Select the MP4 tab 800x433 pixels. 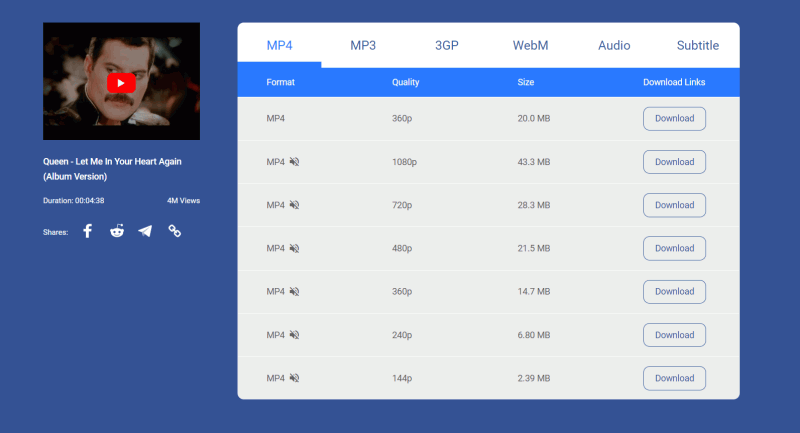[x=280, y=45]
